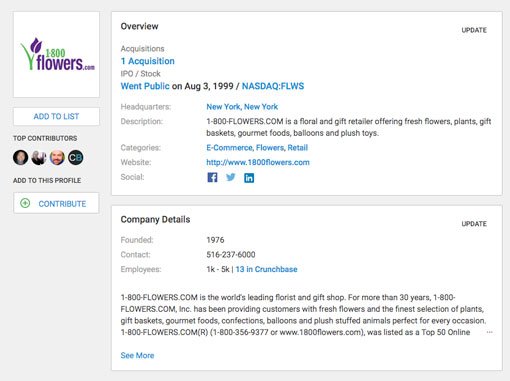Open the 1 Acquisition link

147,61
